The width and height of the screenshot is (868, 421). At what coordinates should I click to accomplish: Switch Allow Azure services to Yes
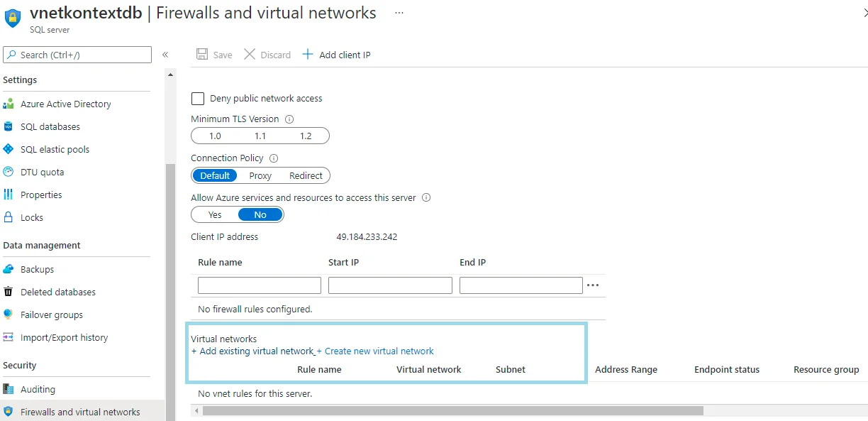(215, 215)
